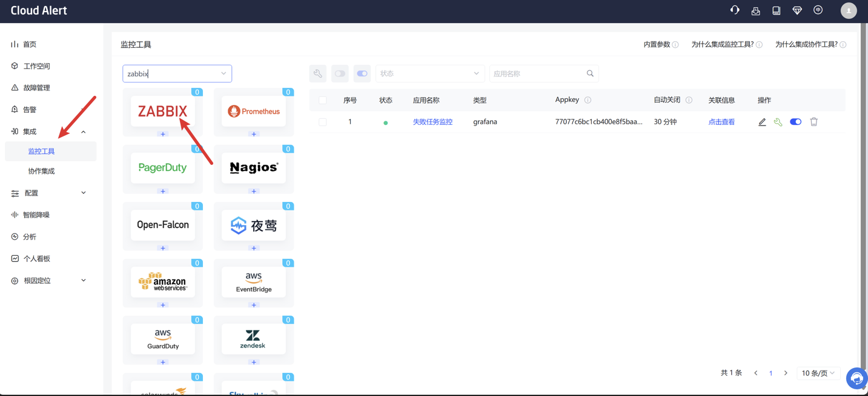Add a new Prometheus integration with plus

254,134
